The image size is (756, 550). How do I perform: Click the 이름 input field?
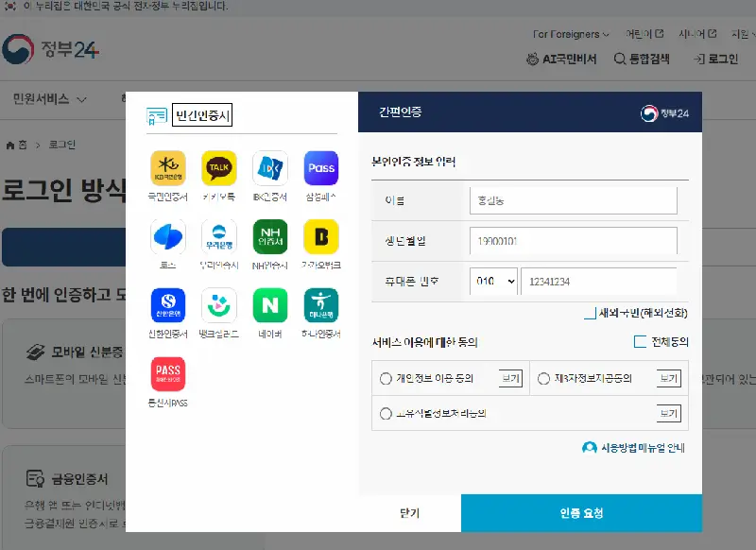click(574, 200)
